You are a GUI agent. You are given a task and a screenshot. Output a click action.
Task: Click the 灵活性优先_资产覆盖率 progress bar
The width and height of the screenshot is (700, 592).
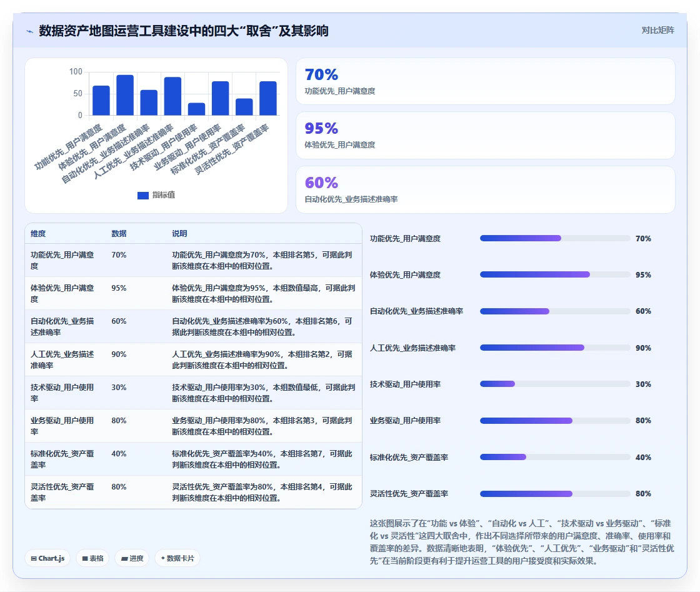[x=555, y=494]
